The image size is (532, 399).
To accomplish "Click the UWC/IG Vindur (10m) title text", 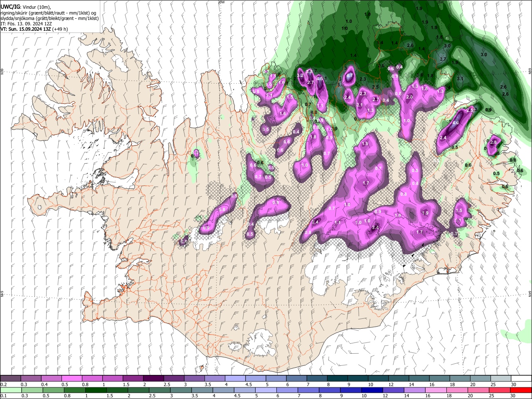I will click(x=26, y=7).
